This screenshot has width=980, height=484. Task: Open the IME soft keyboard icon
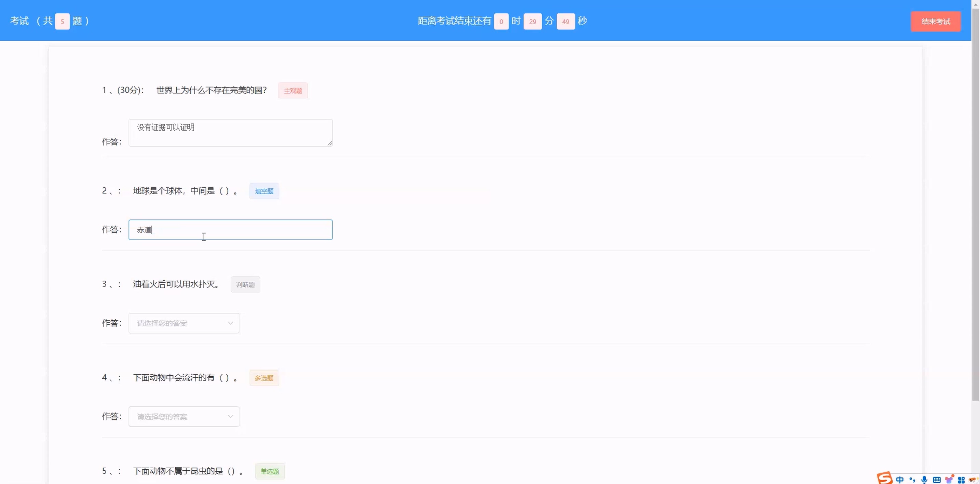(937, 480)
